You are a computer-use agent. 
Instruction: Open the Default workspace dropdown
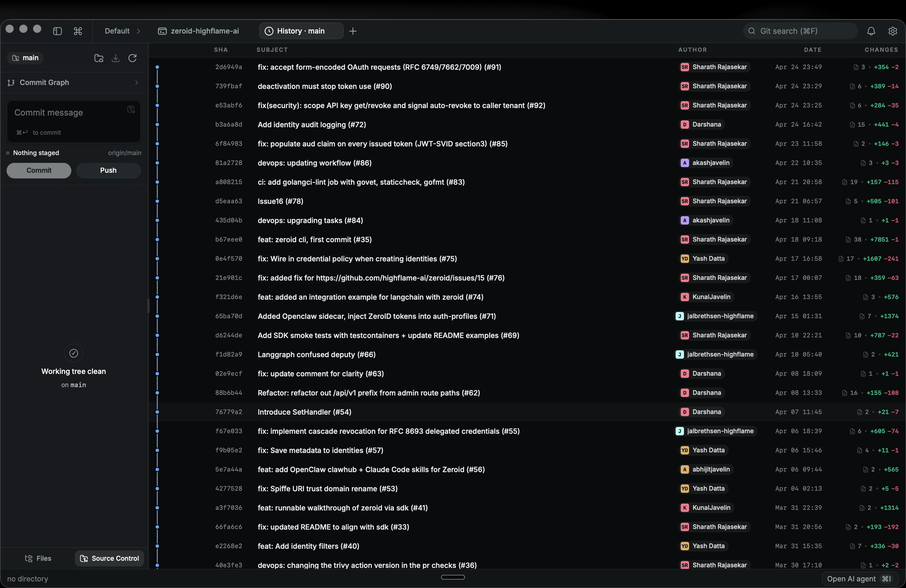click(x=122, y=31)
